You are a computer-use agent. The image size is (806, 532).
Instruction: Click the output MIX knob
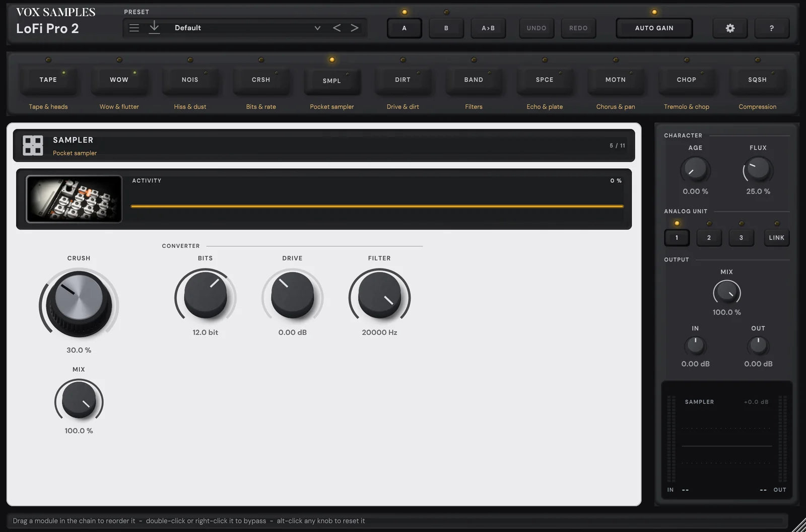point(727,292)
